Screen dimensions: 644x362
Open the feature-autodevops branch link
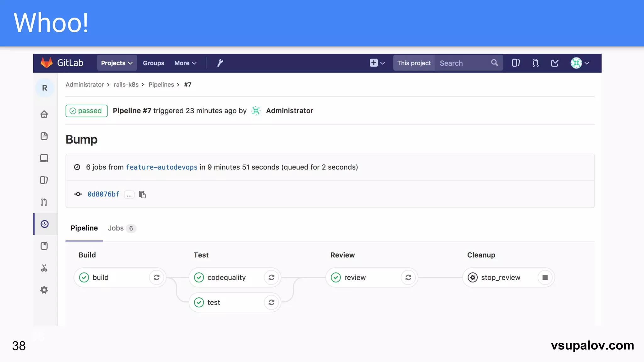tap(162, 167)
